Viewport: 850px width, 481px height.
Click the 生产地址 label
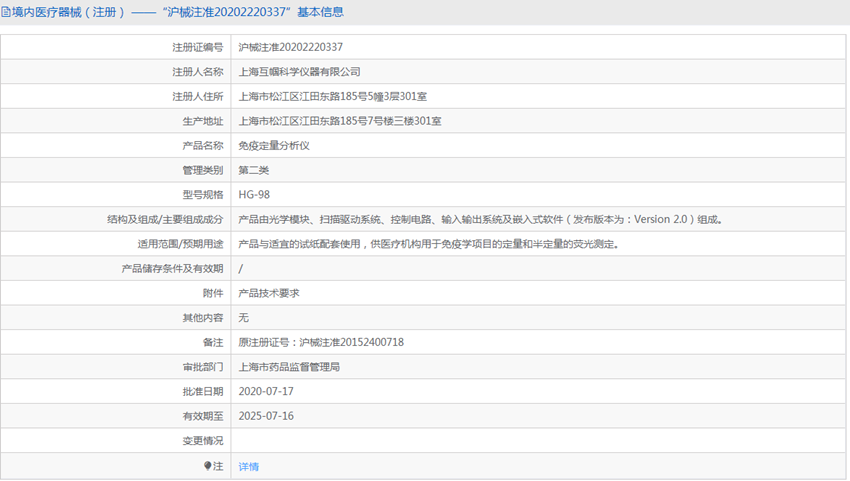coord(203,121)
